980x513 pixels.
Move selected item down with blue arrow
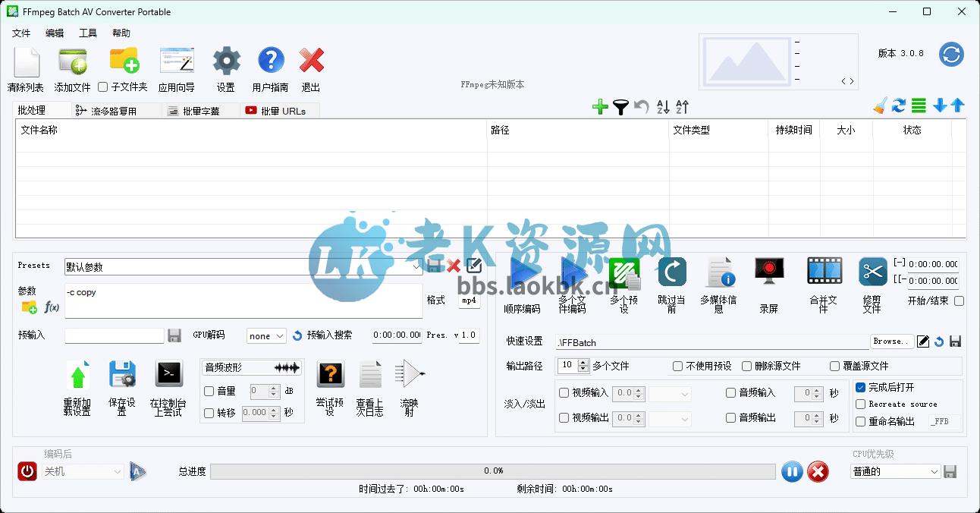(x=940, y=106)
